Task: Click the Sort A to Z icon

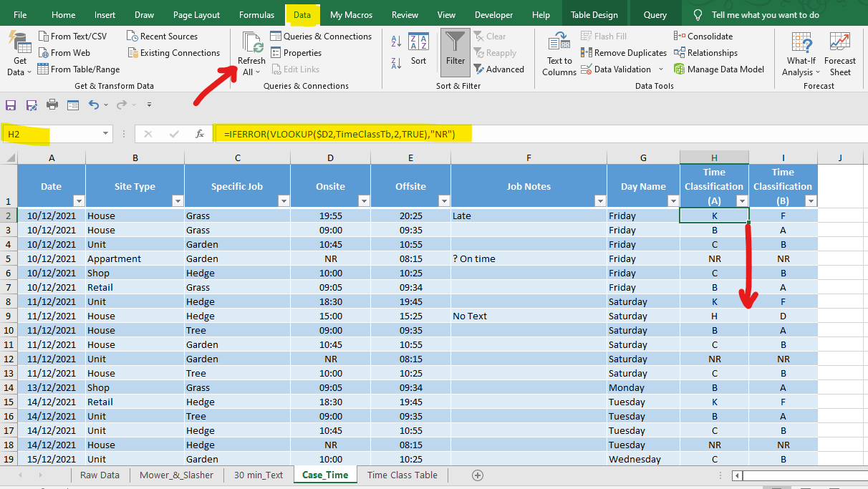Action: [396, 44]
